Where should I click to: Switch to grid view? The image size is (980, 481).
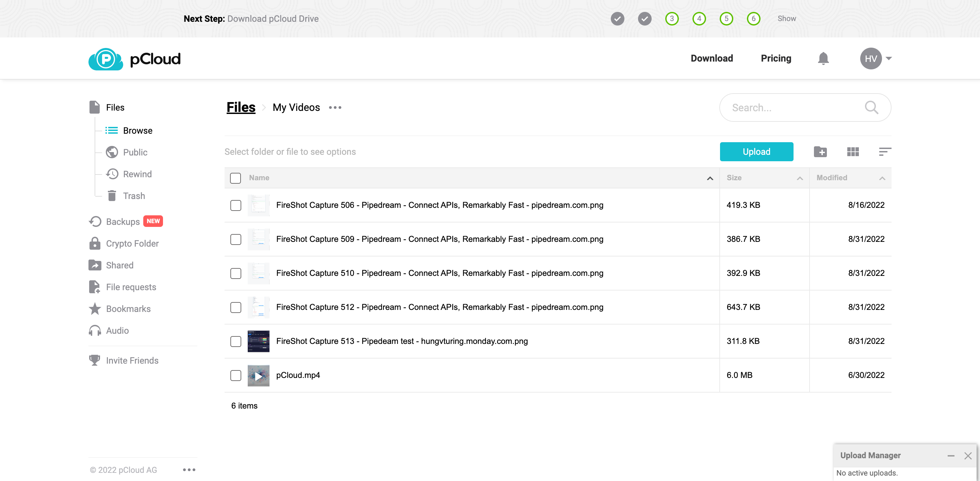[852, 151]
